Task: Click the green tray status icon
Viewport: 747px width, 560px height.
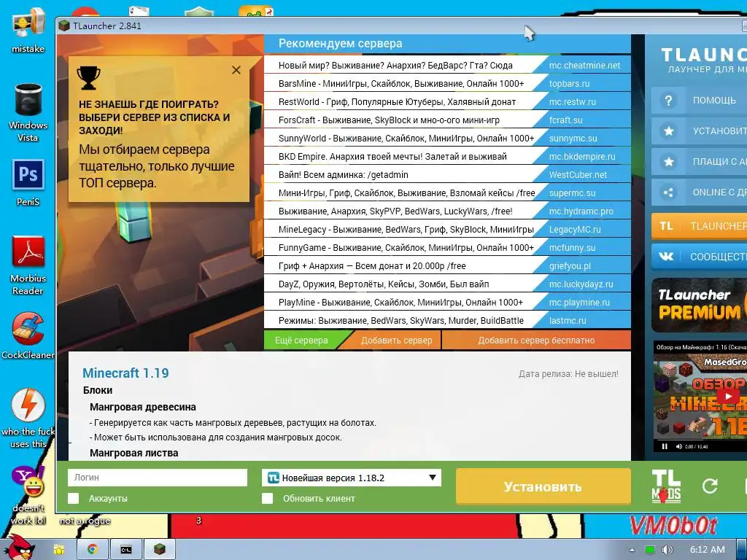Action: 650,550
